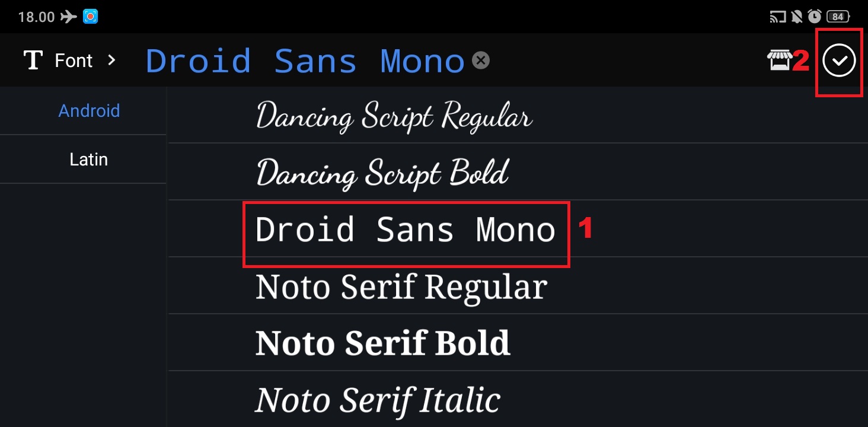This screenshot has width=868, height=427.
Task: Switch to the Android font category
Action: (89, 111)
